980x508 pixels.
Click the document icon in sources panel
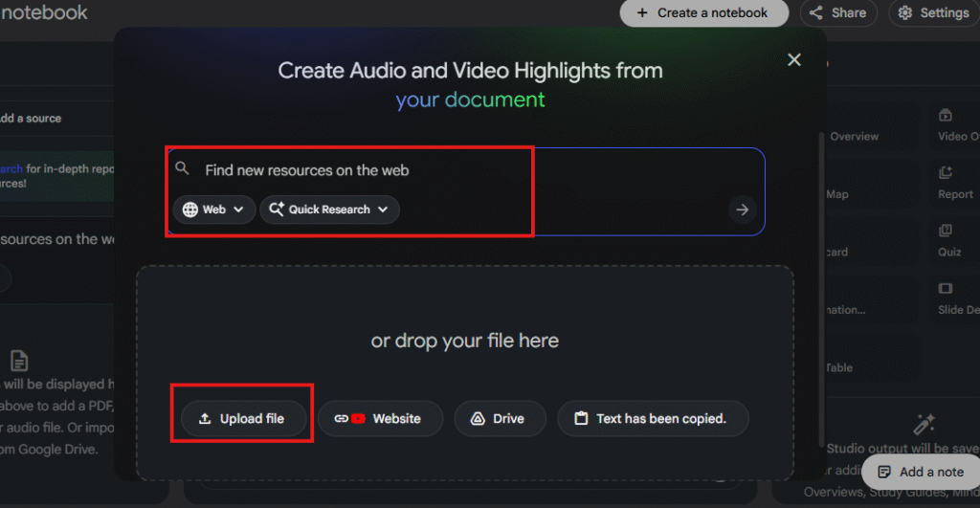(x=19, y=361)
